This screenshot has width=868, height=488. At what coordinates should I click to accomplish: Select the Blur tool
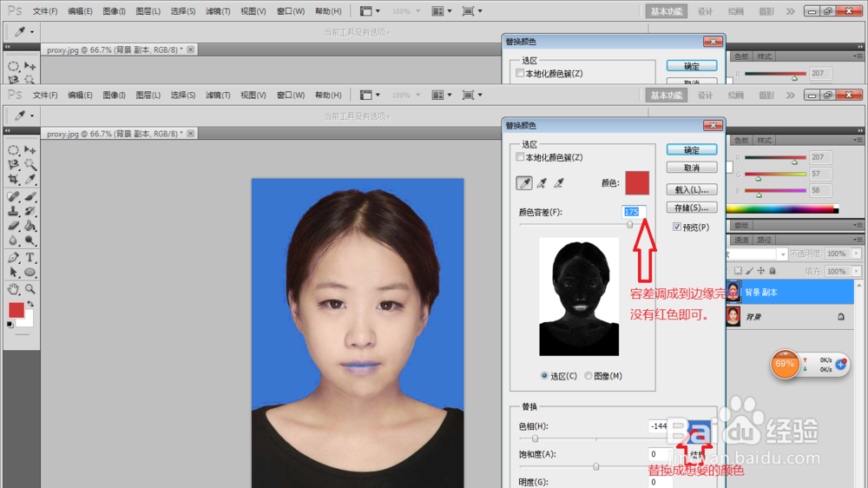click(x=13, y=241)
